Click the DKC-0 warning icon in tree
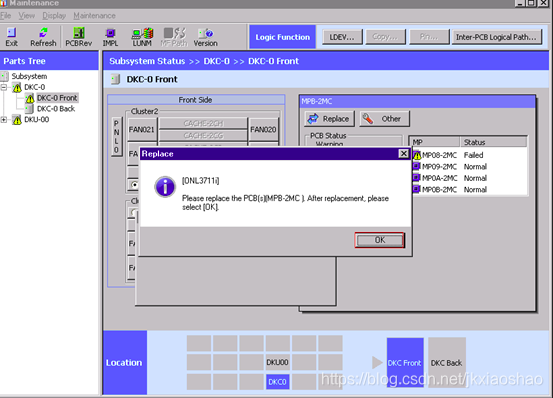The width and height of the screenshot is (553, 398). tap(17, 87)
